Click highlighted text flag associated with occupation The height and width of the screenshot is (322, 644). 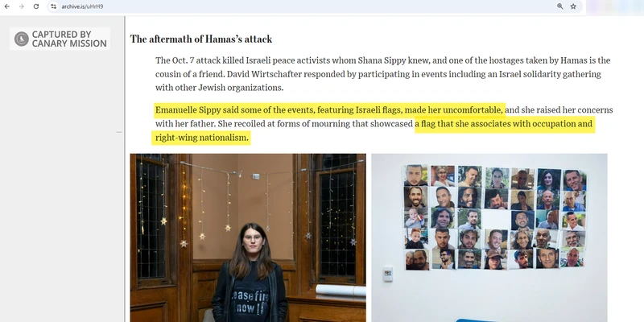(505, 124)
